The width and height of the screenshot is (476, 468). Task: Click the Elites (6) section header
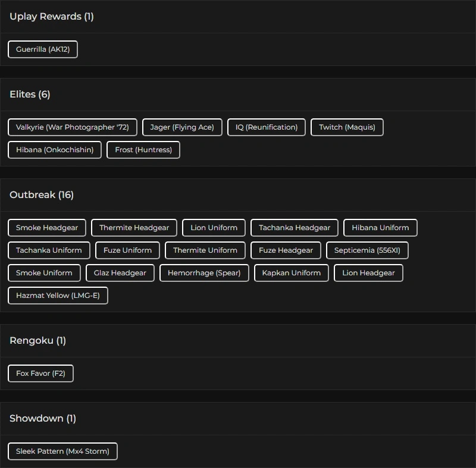(30, 95)
